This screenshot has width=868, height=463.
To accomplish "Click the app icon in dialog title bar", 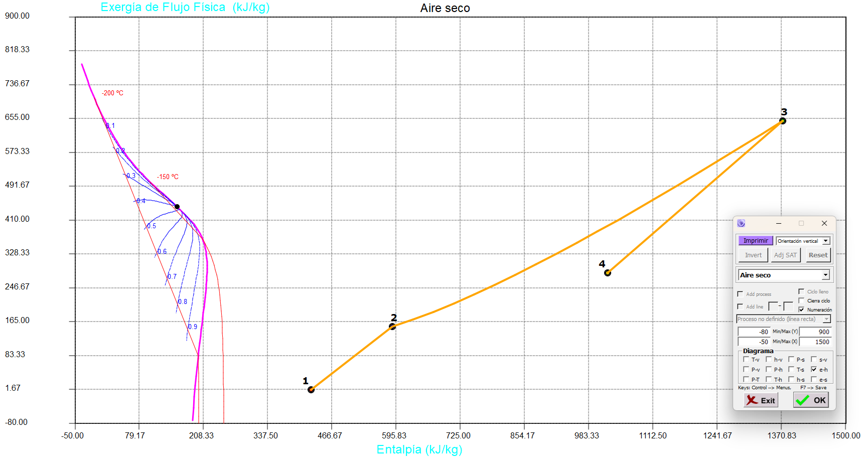I will [741, 223].
